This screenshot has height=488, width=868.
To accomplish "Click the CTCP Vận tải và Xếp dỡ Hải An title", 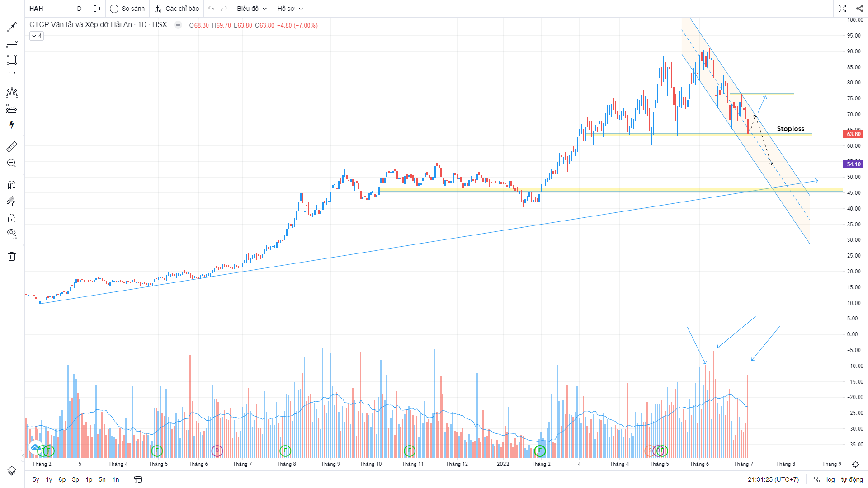I will click(x=81, y=25).
